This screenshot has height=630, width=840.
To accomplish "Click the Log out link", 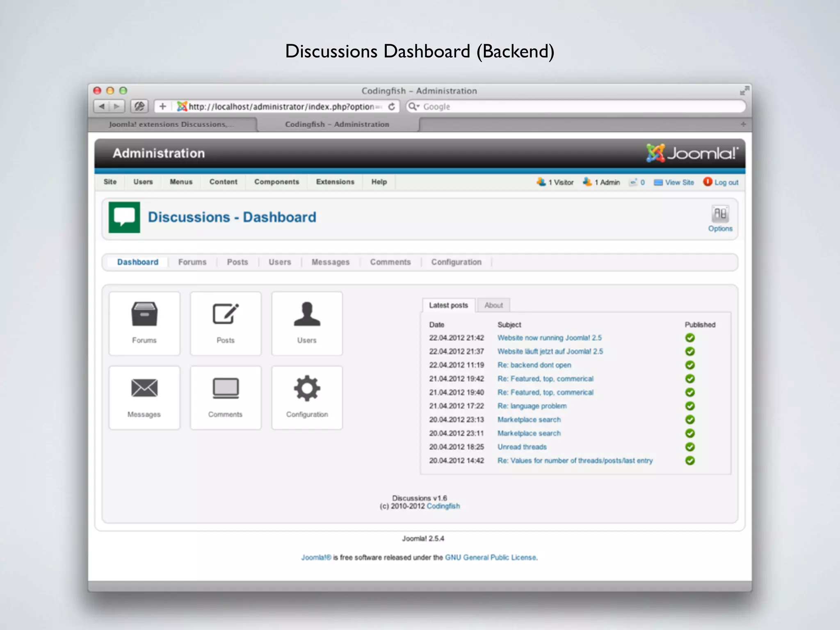I will [721, 182].
